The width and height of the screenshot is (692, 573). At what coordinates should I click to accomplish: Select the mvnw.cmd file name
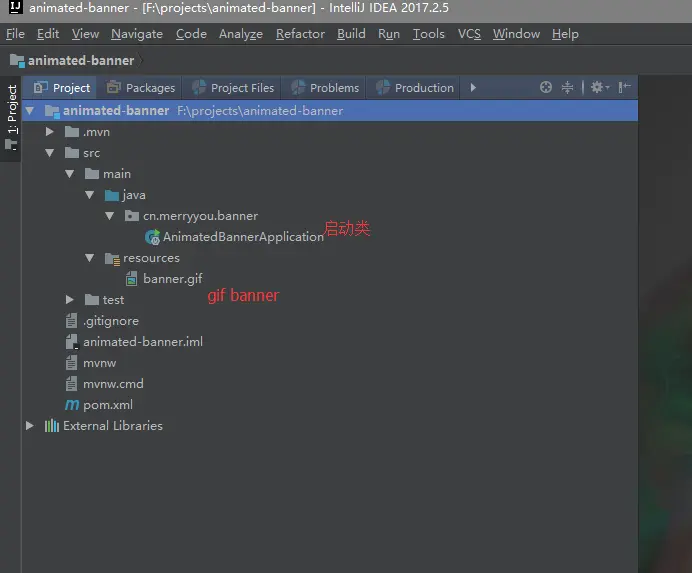coord(113,384)
